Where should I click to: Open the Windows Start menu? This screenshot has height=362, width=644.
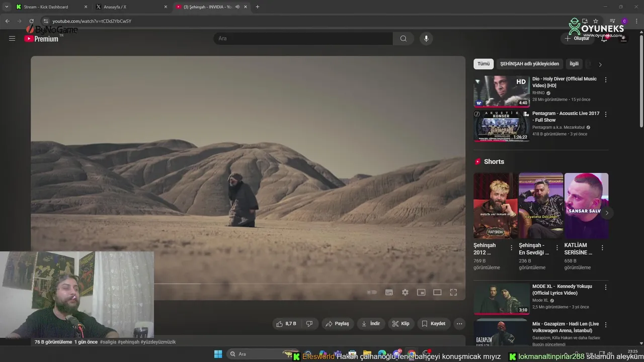218,354
